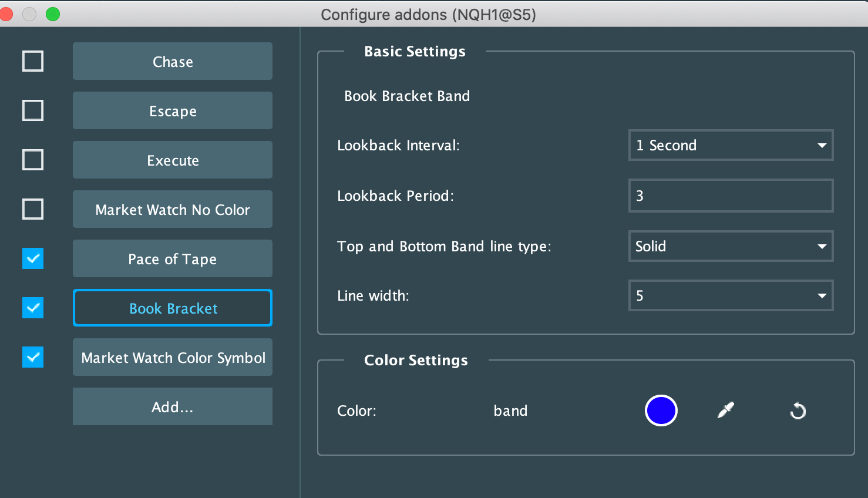Screen dimensions: 868x498
Task: Select the Chase addon button
Action: 172,61
